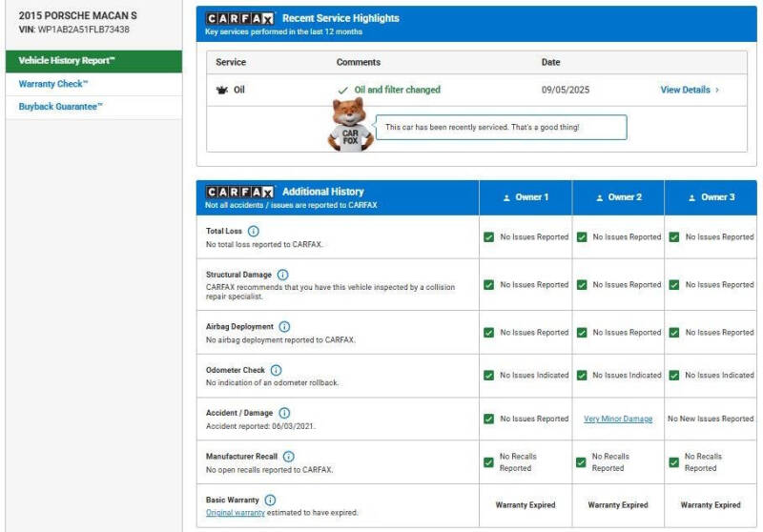Follow the Original warranty link
The image size is (763, 532).
tap(236, 512)
